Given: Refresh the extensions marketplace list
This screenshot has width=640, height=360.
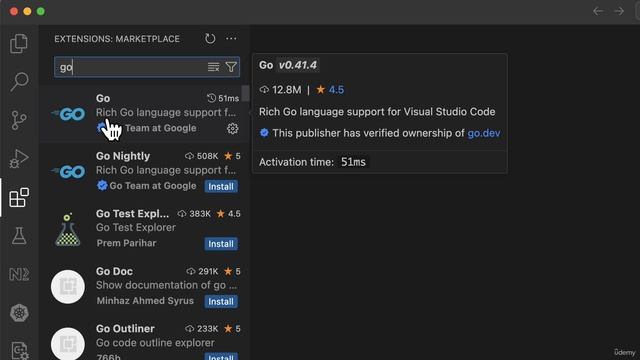Looking at the screenshot, I should (210, 39).
